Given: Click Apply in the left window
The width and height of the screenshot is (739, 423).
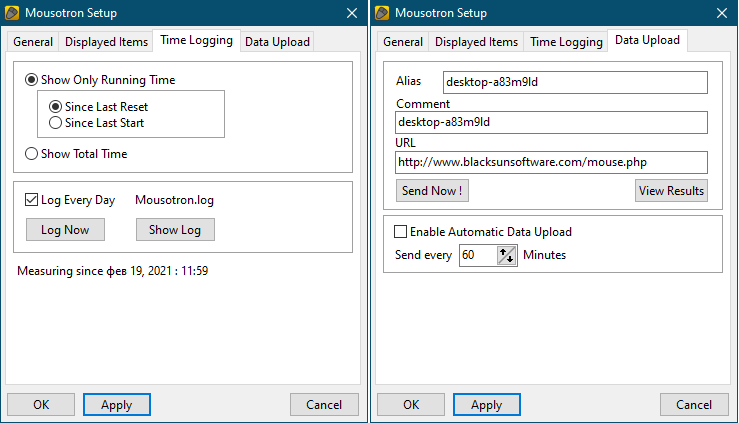Looking at the screenshot, I should click(117, 405).
